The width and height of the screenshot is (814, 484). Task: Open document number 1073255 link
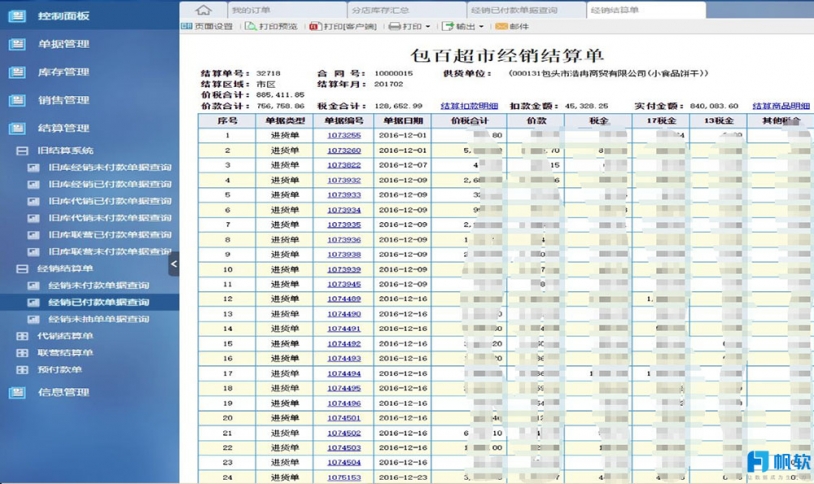click(x=344, y=135)
